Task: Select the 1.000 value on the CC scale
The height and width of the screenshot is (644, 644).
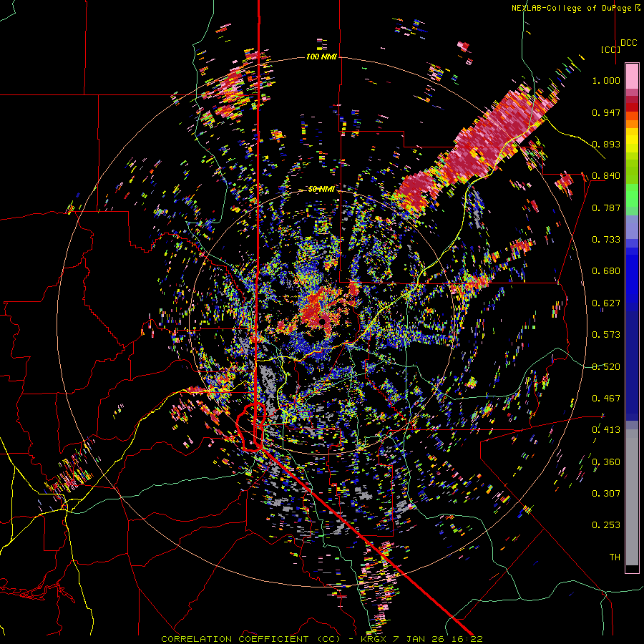Action: 606,80
